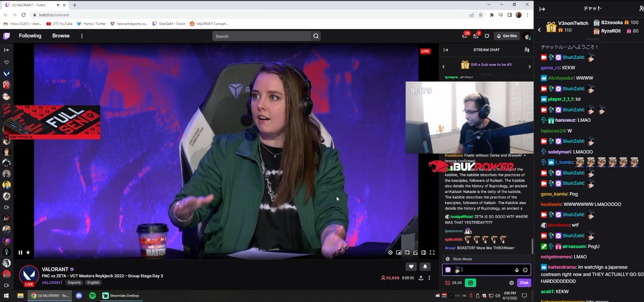Focus the Twitch Search field
This screenshot has height=302, width=644.
[x=262, y=36]
